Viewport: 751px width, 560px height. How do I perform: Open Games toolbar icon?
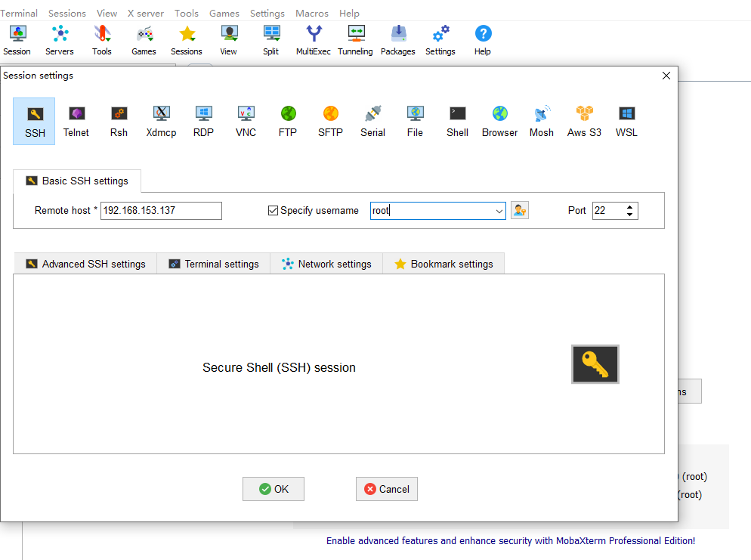144,40
